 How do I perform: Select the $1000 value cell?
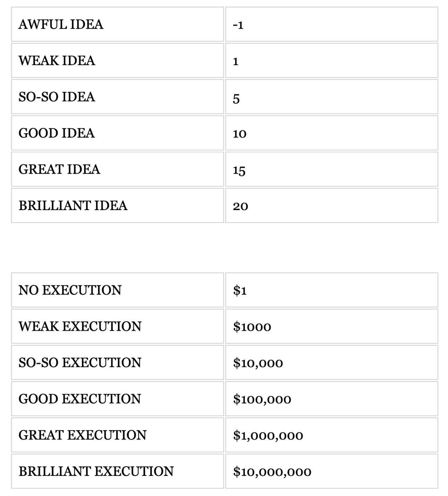252,327
